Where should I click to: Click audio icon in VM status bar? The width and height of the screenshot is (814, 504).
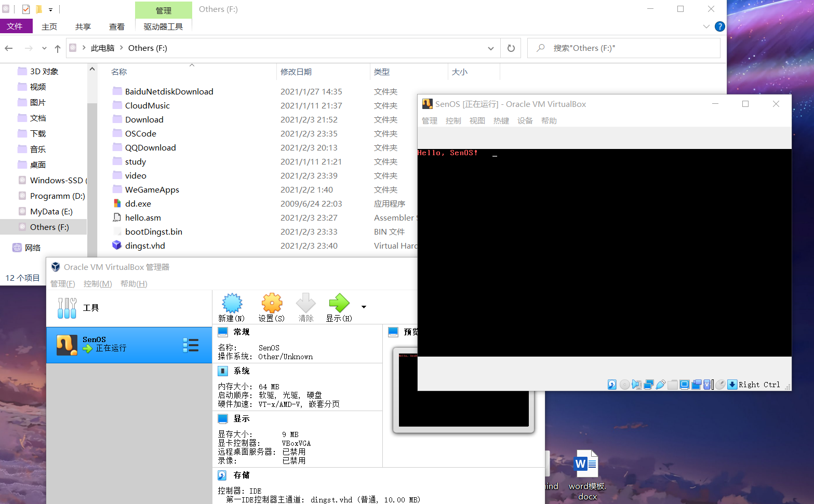(x=636, y=385)
